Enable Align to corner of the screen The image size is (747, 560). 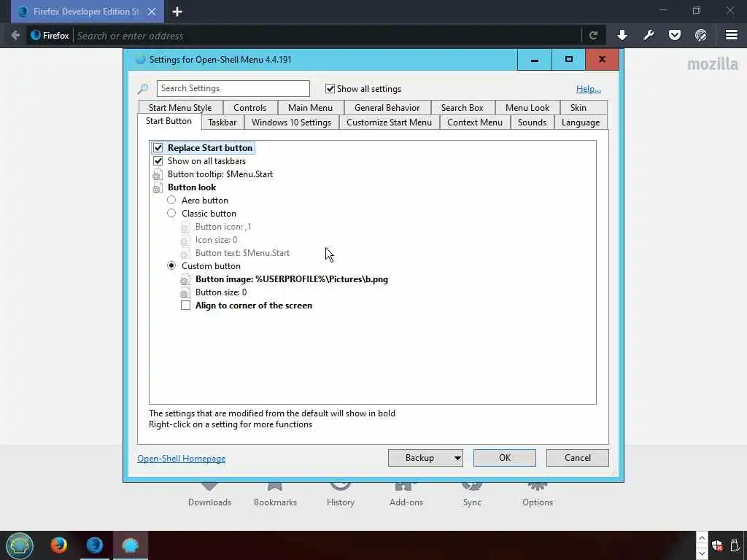(x=186, y=306)
